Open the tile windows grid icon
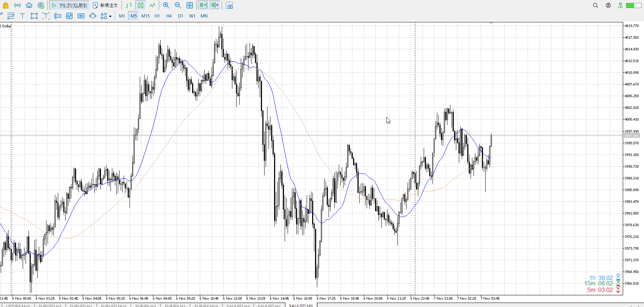 190,5
